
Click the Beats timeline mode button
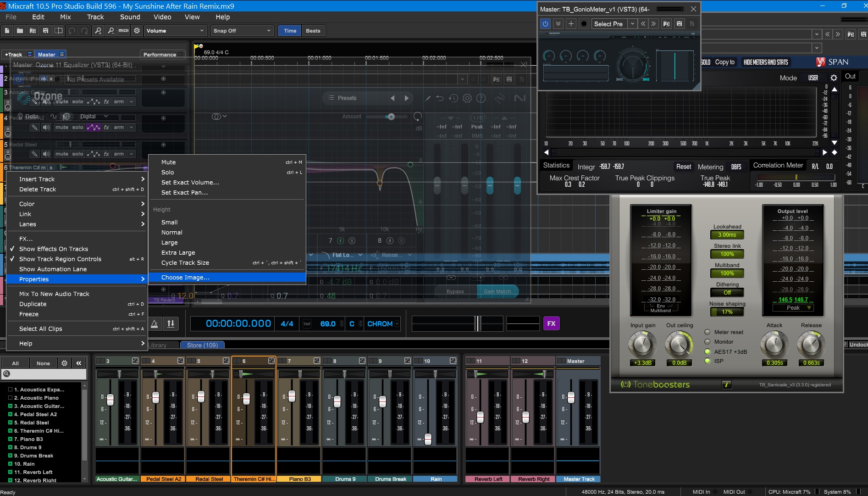click(313, 31)
